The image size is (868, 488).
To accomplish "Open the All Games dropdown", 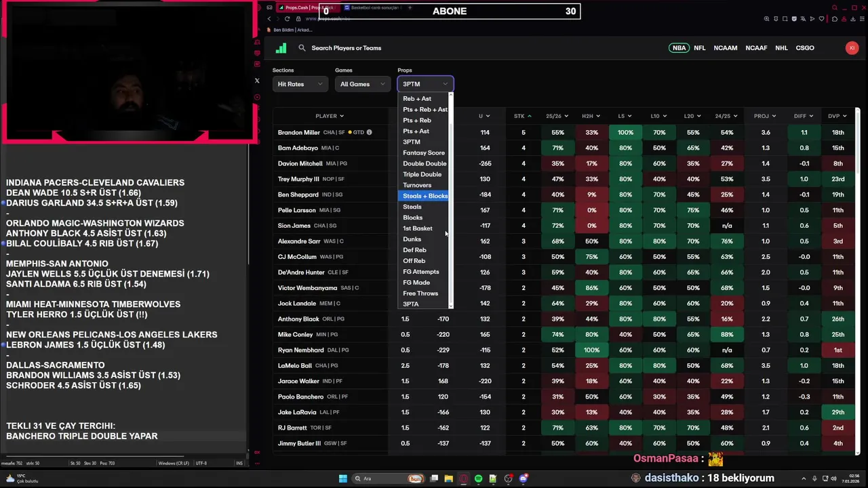I will [x=363, y=84].
